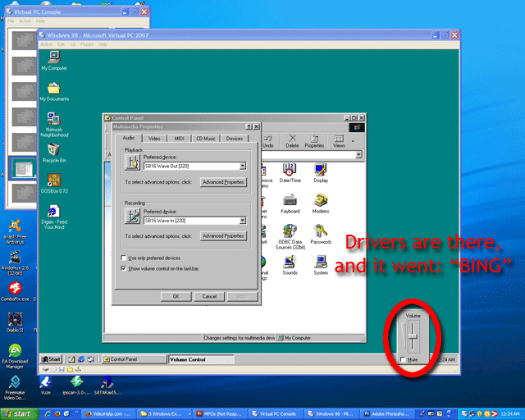Open My Documents folder icon
Viewport: 525px width, 420px height.
[54, 91]
